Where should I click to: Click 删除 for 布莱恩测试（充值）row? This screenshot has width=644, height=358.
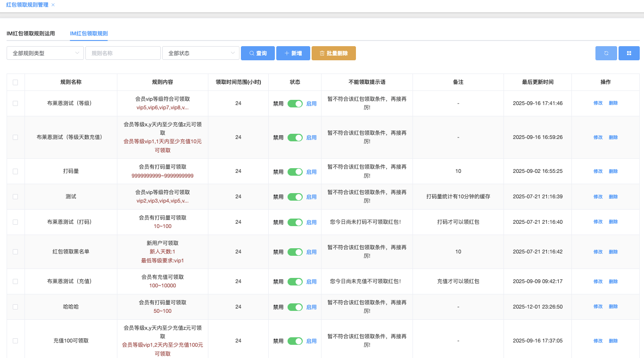(x=613, y=281)
